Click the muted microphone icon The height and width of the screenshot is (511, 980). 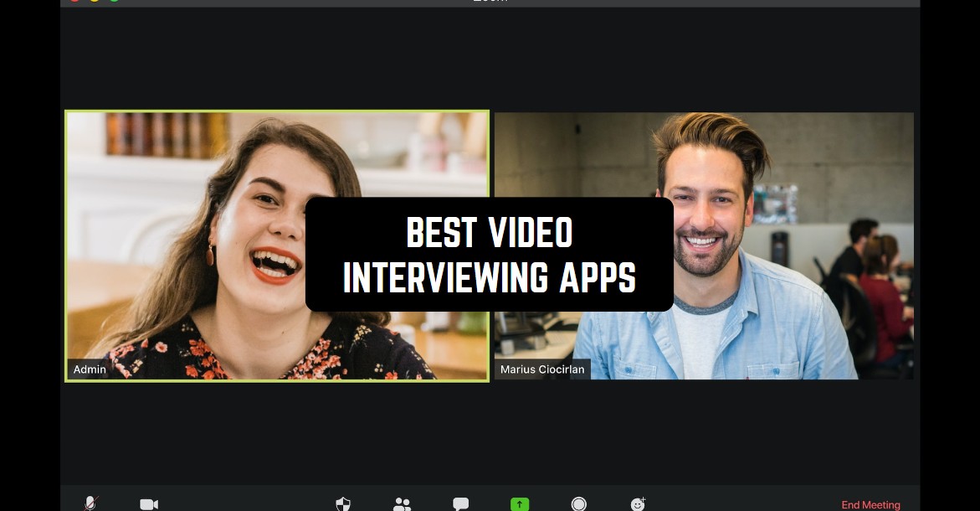pyautogui.click(x=90, y=503)
